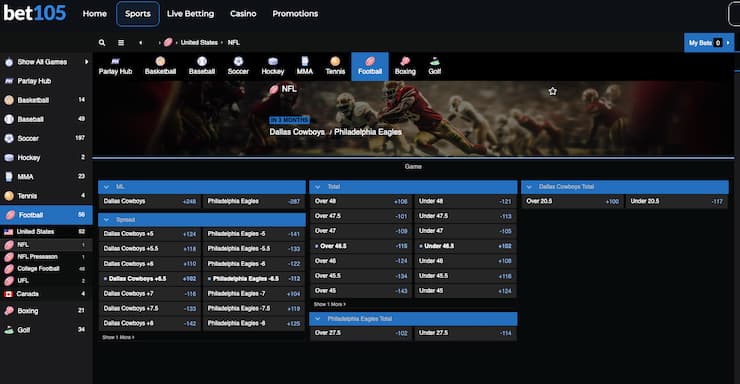Select Over 46.5 total

361,246
